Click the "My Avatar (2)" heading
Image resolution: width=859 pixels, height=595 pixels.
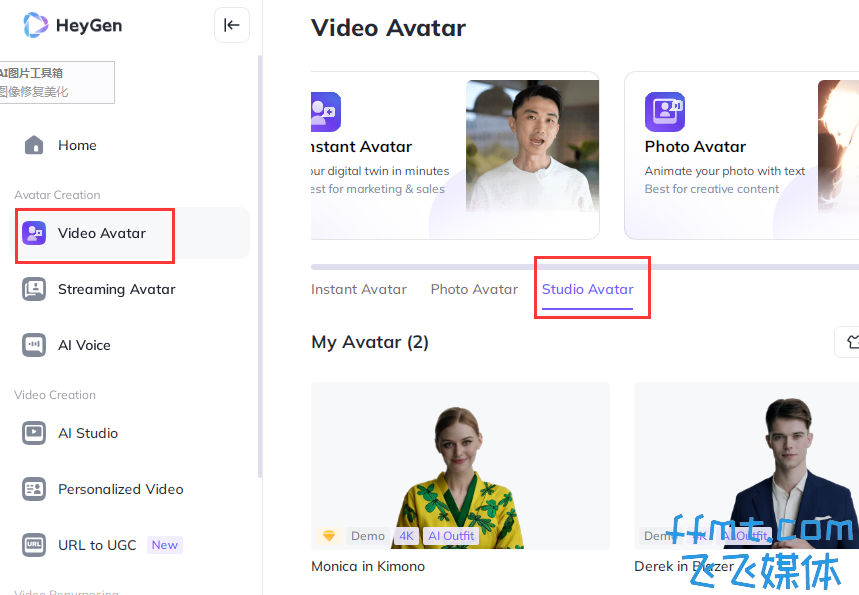(370, 342)
